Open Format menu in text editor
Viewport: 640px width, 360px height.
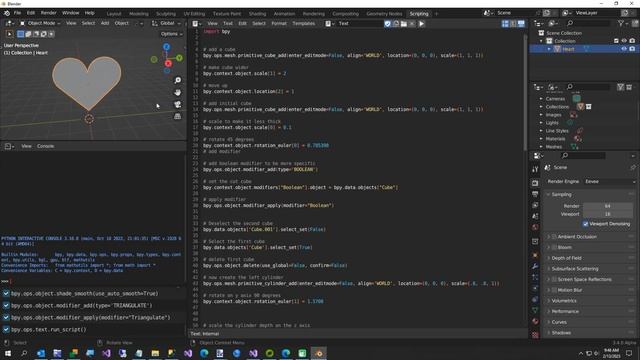coord(279,24)
